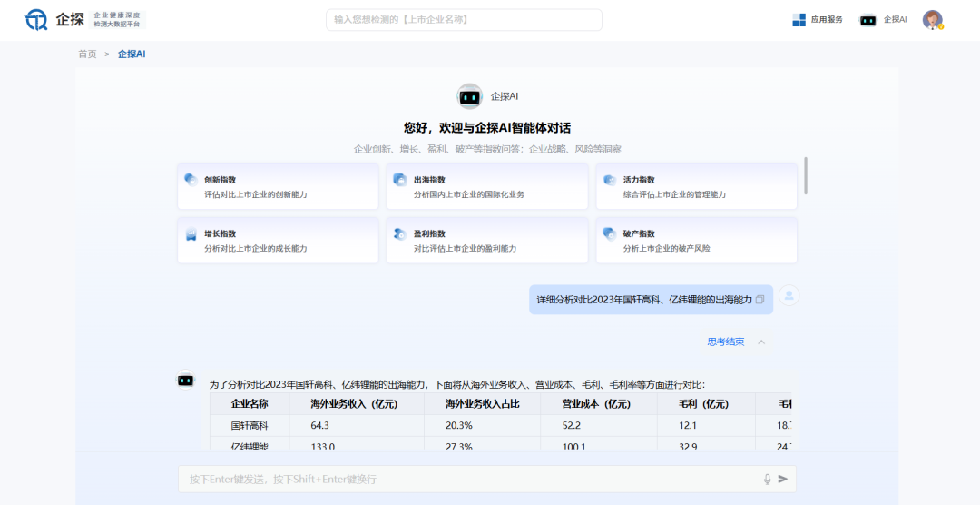Send the message with arrow icon
980x505 pixels.
782,480
